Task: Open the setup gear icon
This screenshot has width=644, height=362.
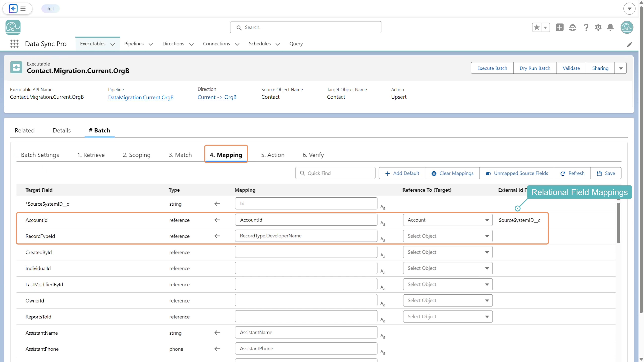Action: point(598,27)
